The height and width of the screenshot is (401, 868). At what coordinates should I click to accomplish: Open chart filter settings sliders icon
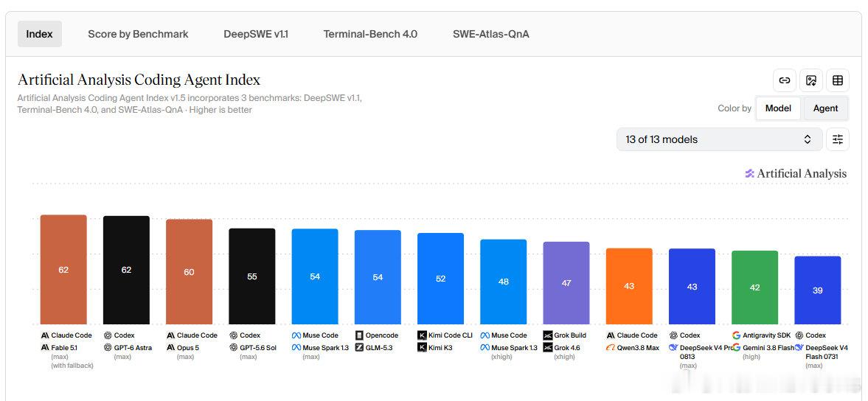click(838, 139)
